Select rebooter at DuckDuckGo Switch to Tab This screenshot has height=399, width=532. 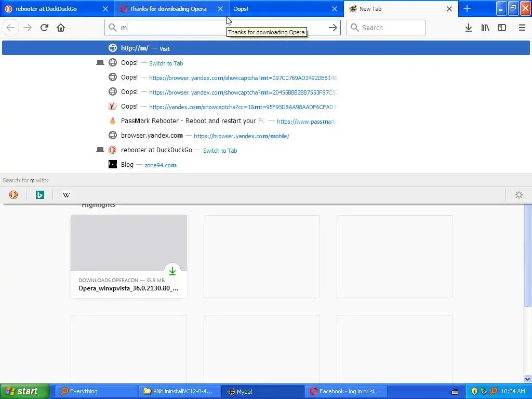(265, 150)
